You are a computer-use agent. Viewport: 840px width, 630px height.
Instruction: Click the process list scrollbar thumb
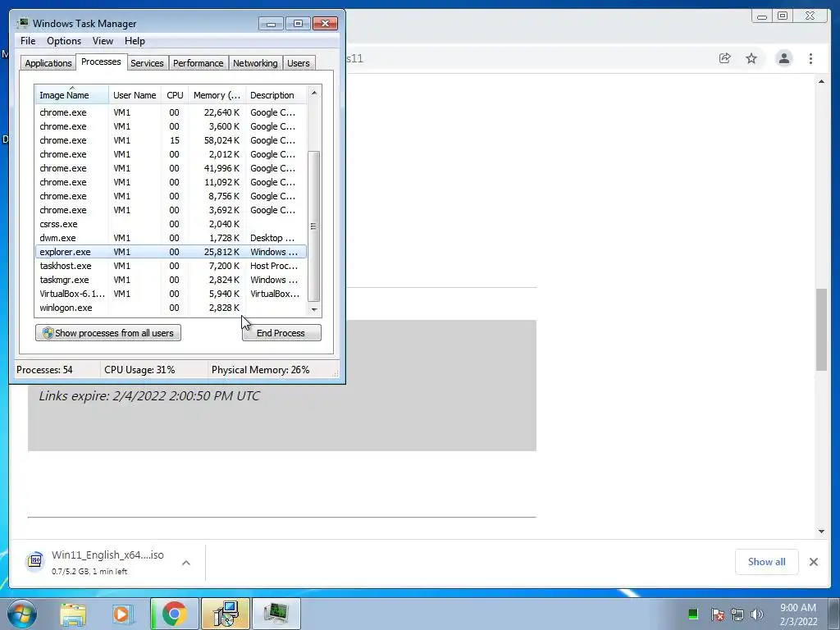314,226
